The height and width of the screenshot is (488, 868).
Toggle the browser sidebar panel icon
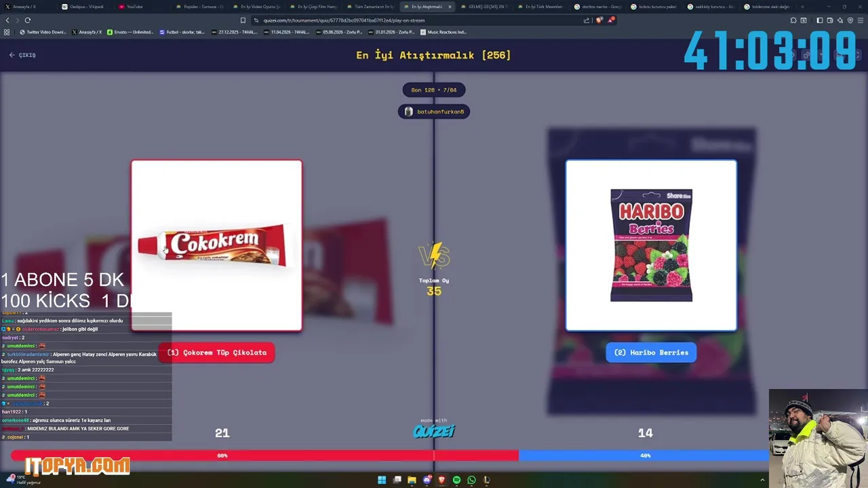click(820, 20)
